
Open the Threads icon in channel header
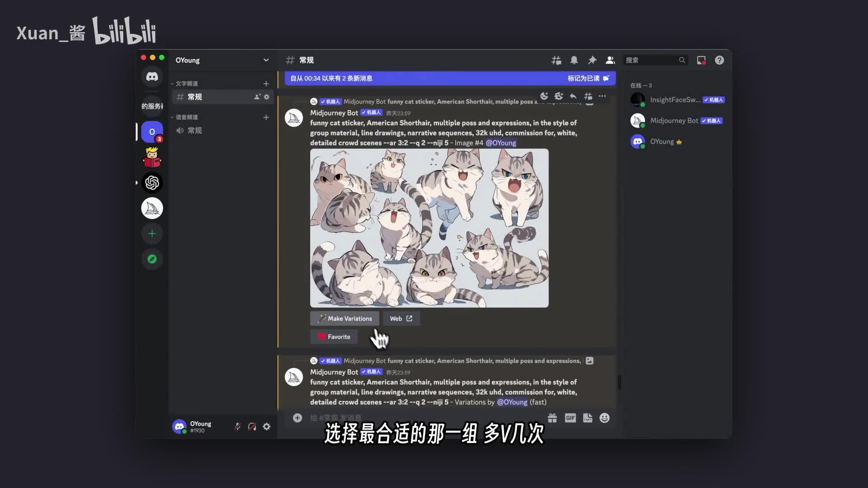click(556, 60)
